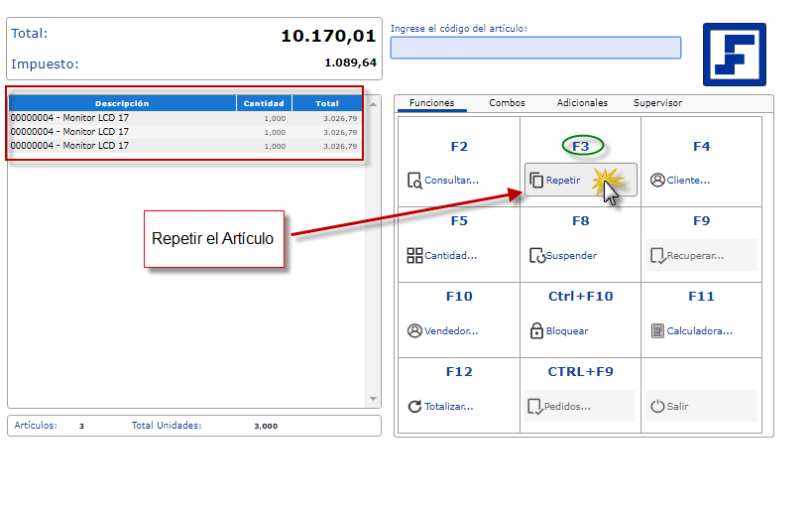Select third Monitor LCD 17 row

[184, 146]
